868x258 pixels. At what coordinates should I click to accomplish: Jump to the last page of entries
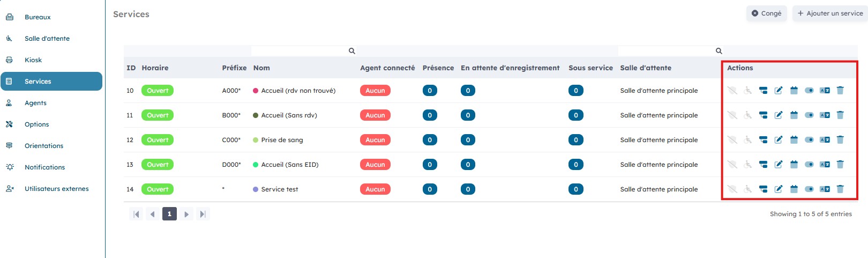point(203,214)
